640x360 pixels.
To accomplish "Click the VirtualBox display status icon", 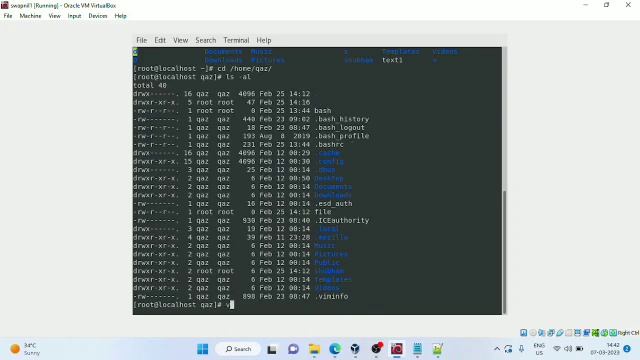I will tap(578, 333).
